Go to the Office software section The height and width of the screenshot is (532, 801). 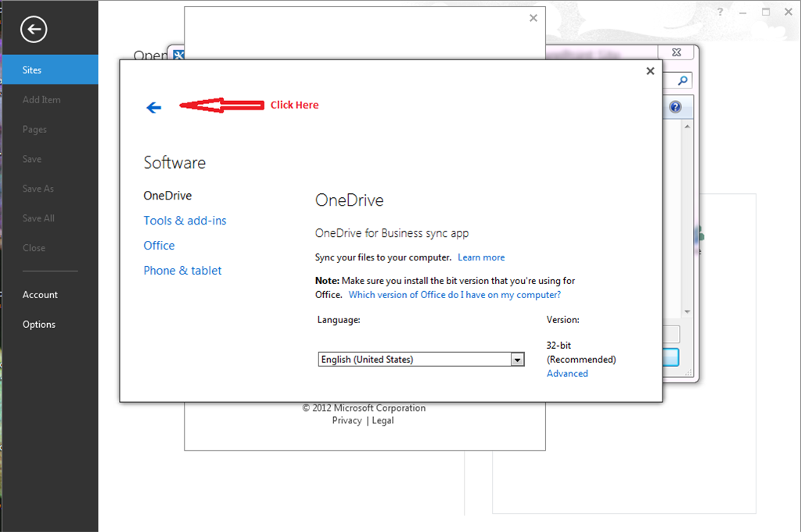(x=159, y=246)
